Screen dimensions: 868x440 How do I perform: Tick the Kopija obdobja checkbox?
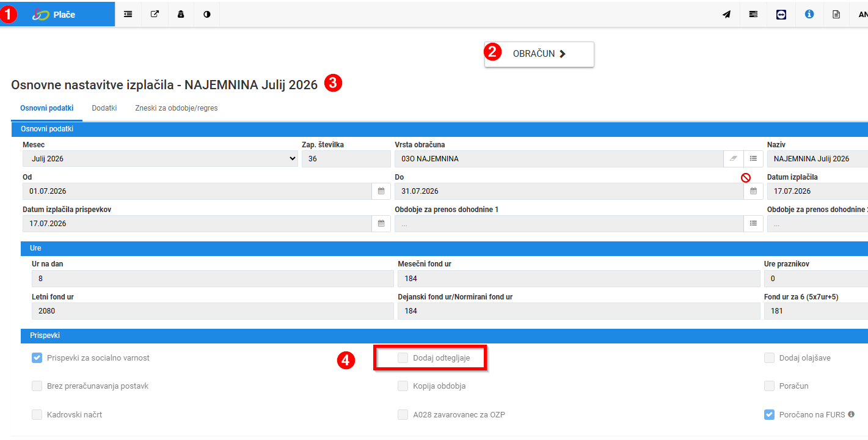tap(403, 386)
